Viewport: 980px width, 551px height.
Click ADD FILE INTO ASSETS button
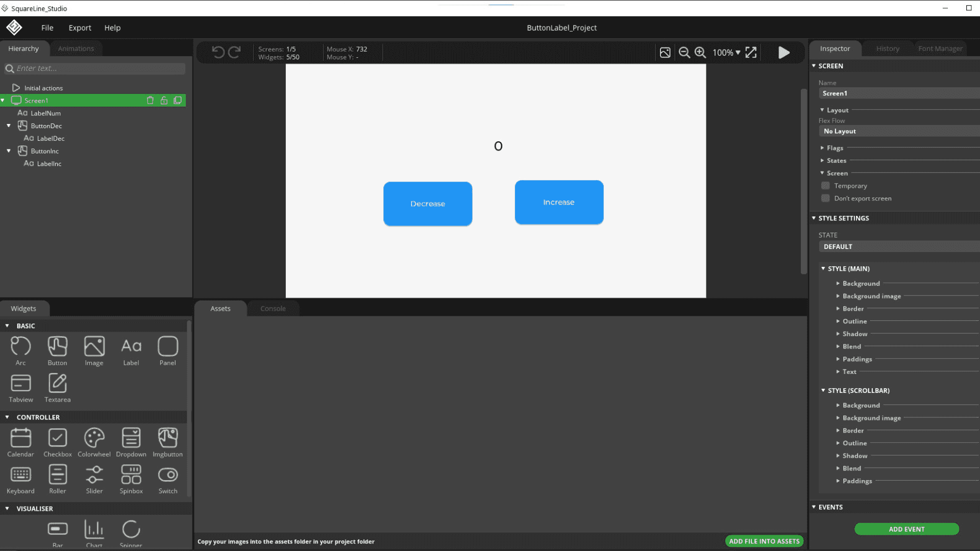click(x=764, y=541)
